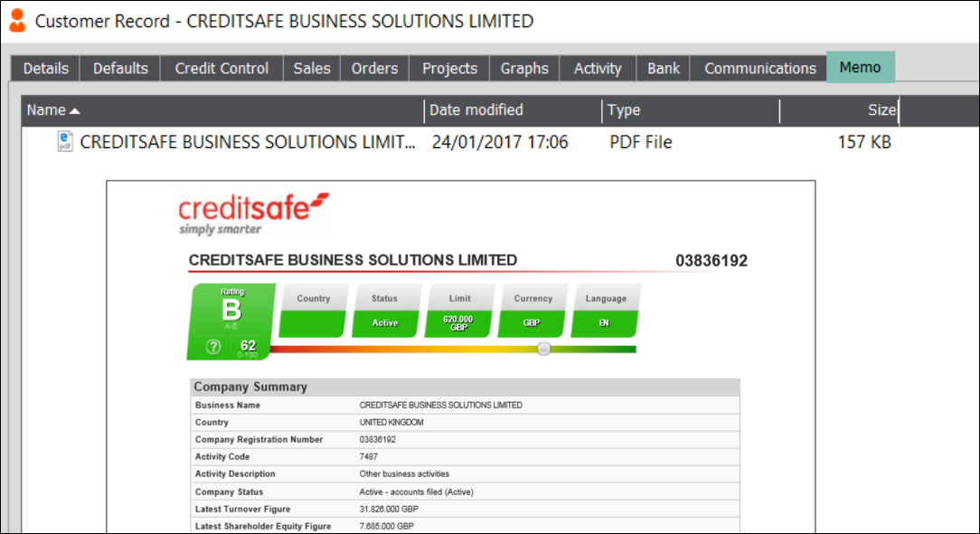Screen dimensions: 980x534
Task: Click the Currency GBP indicator box
Action: click(x=532, y=311)
